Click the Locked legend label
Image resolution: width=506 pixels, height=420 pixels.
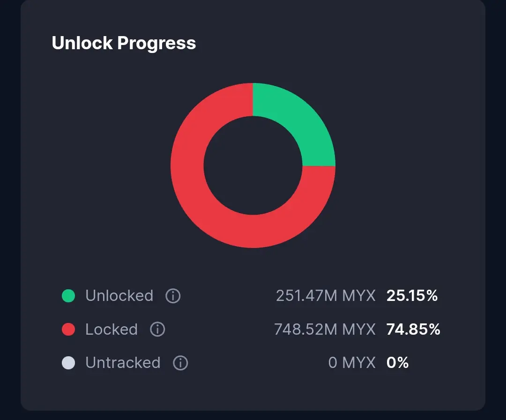[x=112, y=329]
